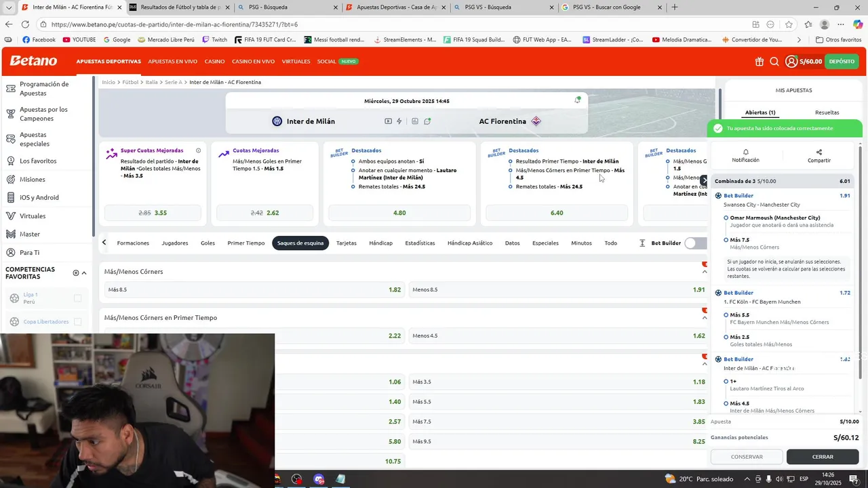Click the Serie A breadcrumb link

(x=174, y=82)
